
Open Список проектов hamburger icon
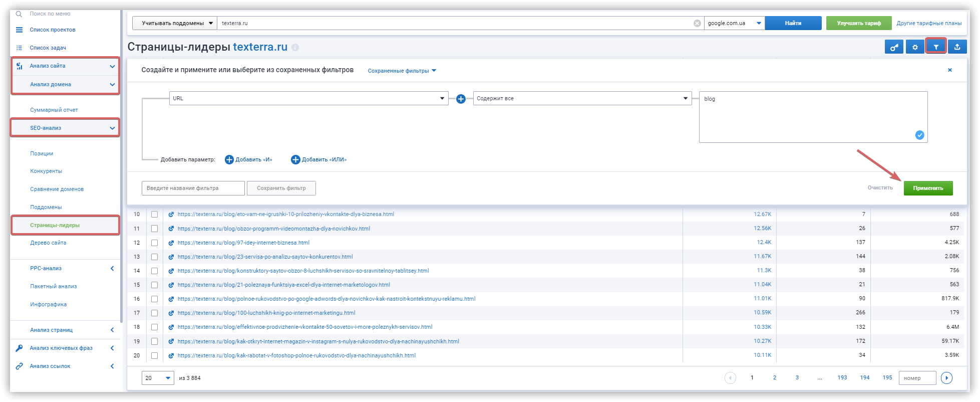point(19,30)
